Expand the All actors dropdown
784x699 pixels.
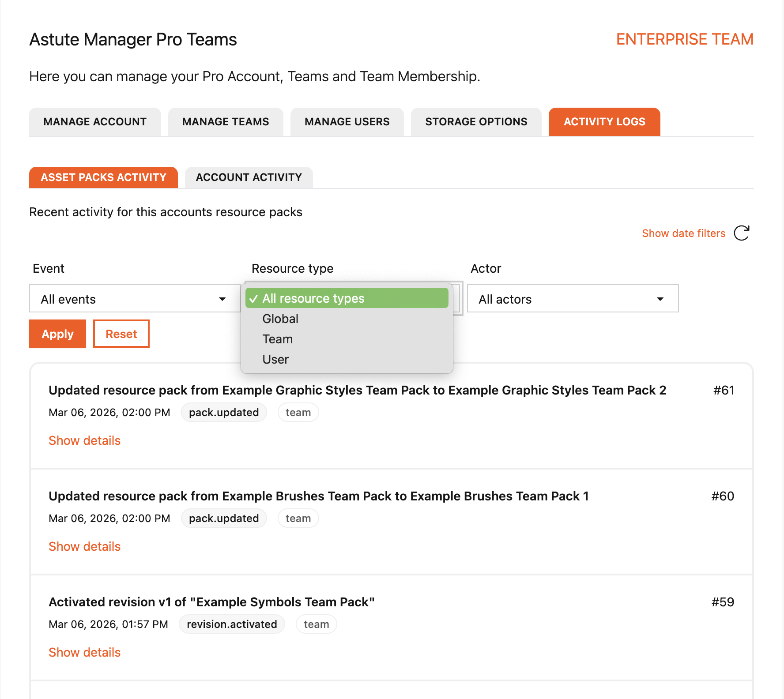[572, 299]
